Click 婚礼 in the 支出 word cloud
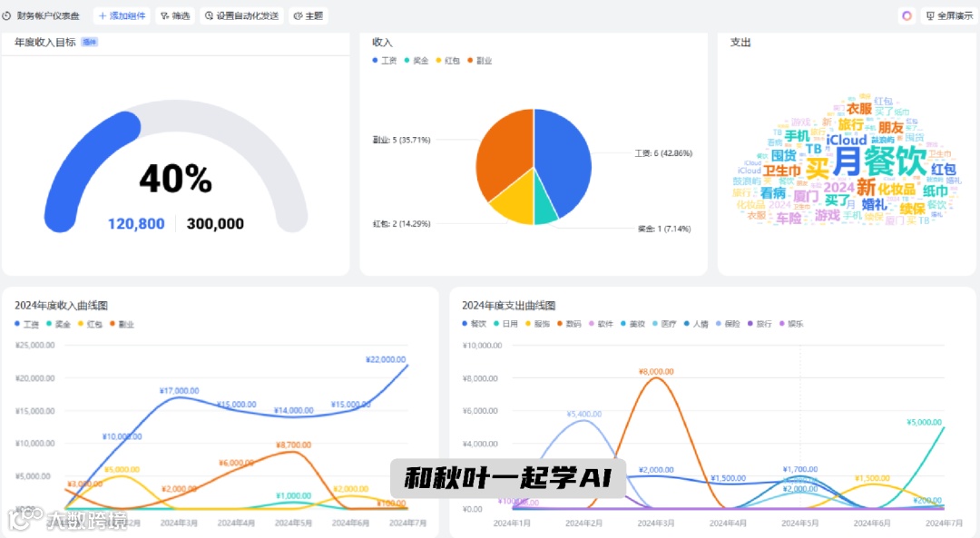Viewport: 980px width, 538px height. 875,204
